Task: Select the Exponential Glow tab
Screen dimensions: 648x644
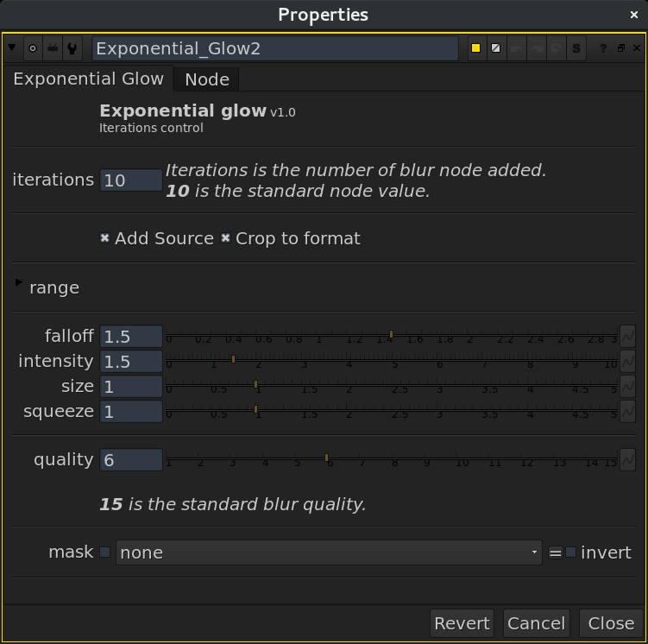Action: 88,79
